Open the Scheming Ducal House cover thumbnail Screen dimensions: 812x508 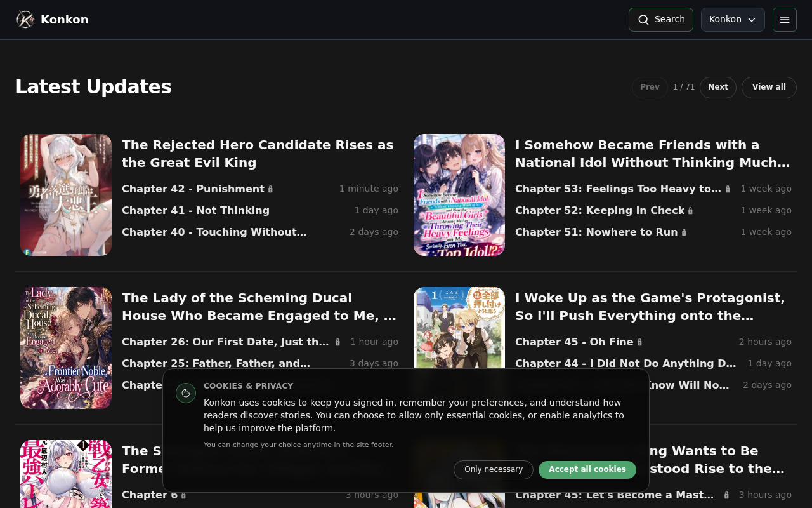66,348
